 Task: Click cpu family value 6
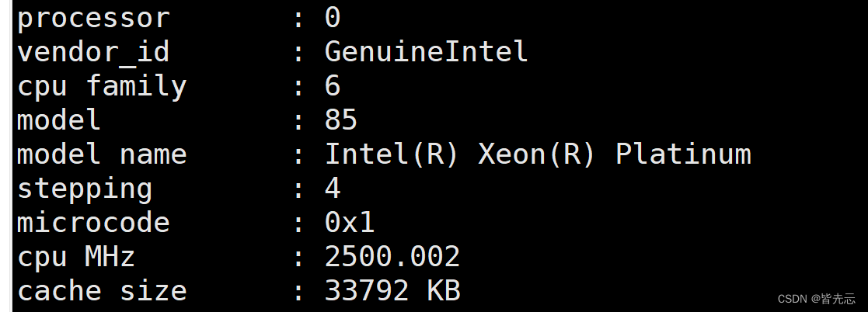(x=332, y=86)
